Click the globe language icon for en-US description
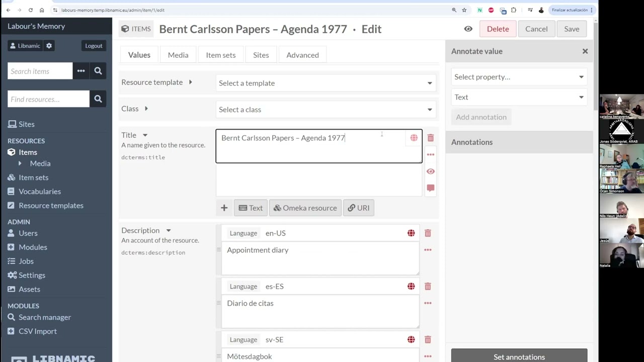 [411, 233]
